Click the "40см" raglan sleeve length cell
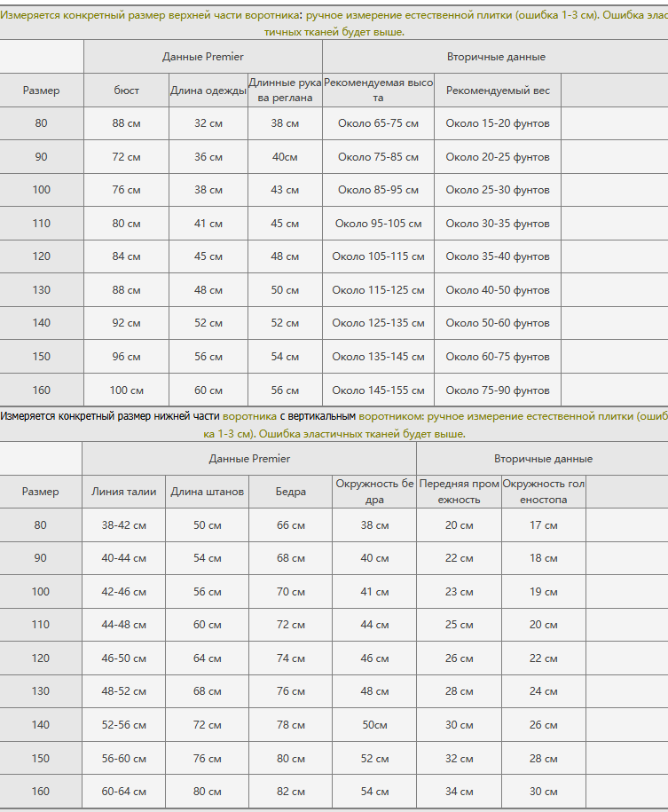The width and height of the screenshot is (668, 812). coord(285,157)
